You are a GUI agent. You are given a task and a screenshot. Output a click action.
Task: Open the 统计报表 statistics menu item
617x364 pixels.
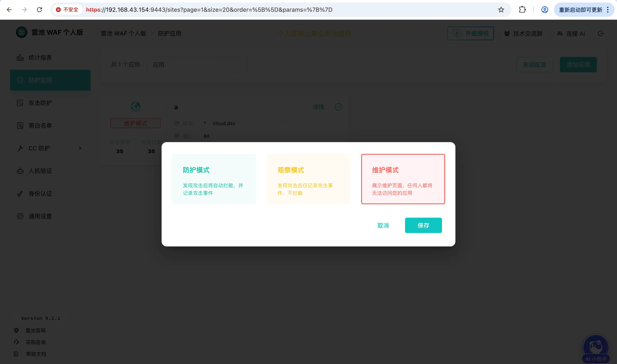40,58
